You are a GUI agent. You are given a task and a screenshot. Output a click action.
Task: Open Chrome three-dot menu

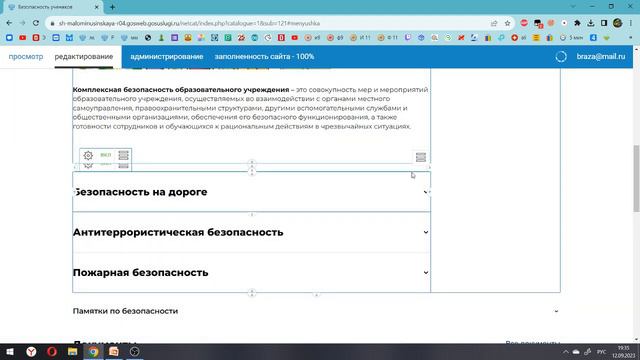pos(631,23)
